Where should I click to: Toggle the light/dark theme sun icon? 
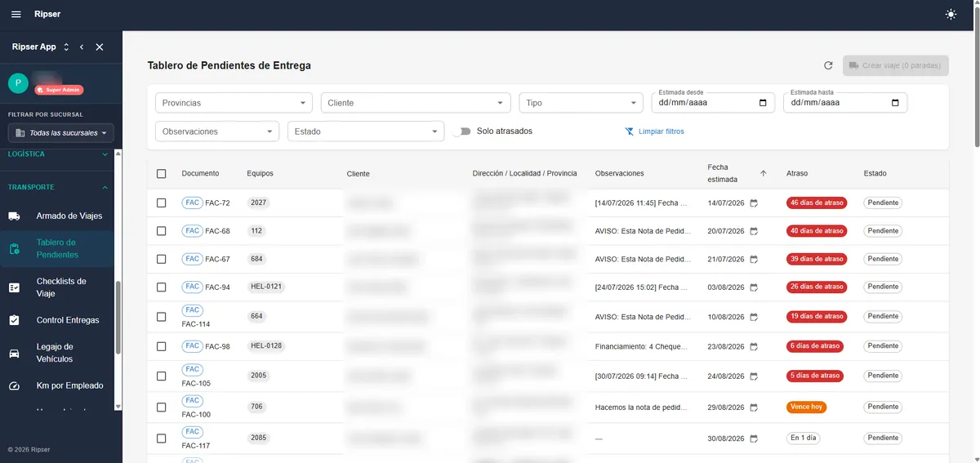[951, 15]
